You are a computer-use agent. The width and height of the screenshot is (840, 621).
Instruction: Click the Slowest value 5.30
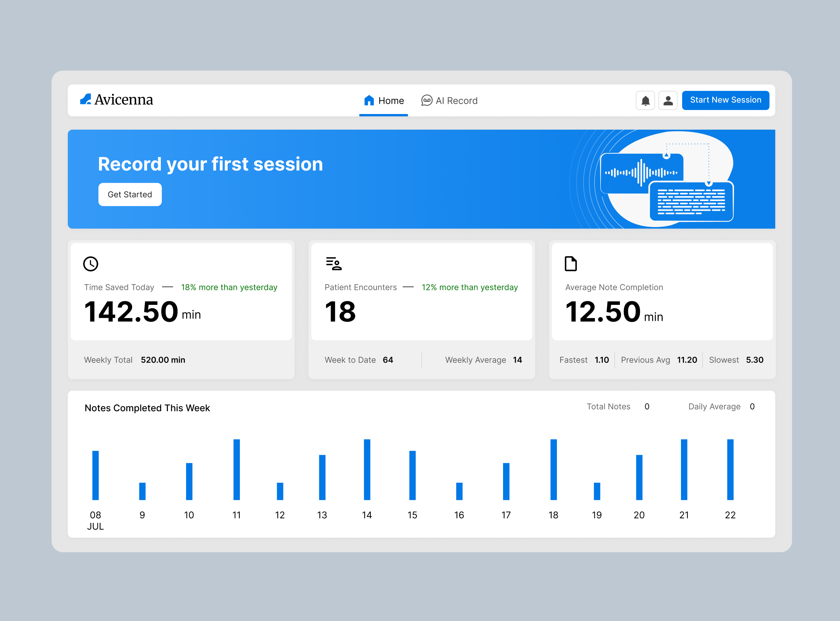tap(754, 360)
